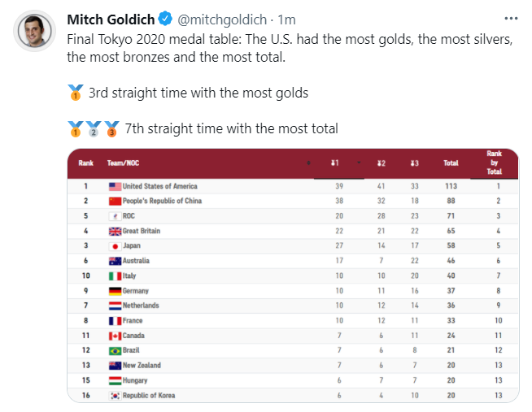
Task: Click the Japan flag icon
Action: click(x=115, y=246)
